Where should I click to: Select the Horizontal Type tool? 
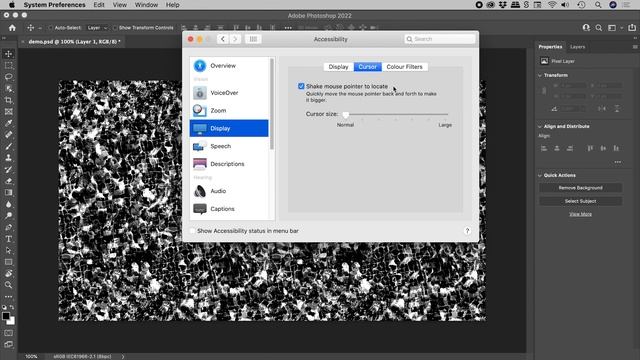(9, 239)
